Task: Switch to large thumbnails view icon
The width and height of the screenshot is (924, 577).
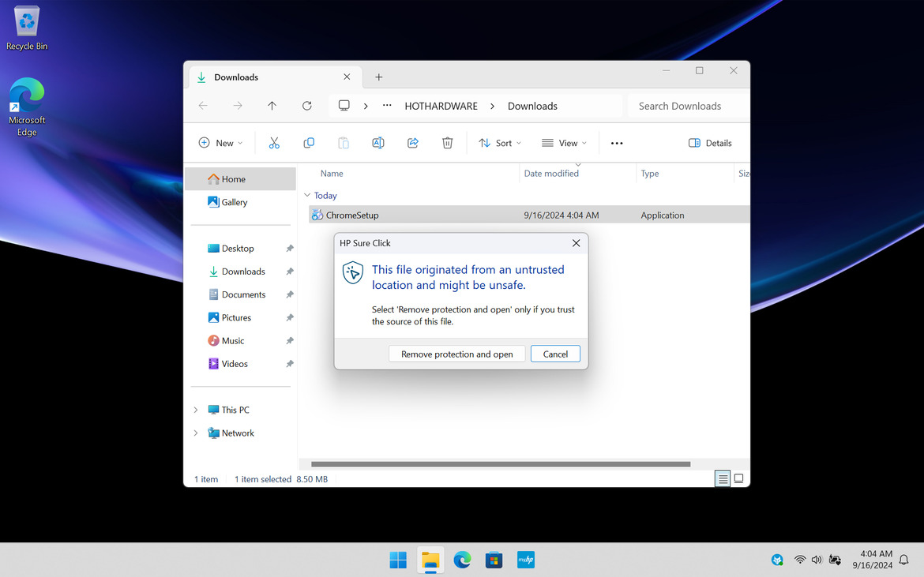Action: point(738,478)
